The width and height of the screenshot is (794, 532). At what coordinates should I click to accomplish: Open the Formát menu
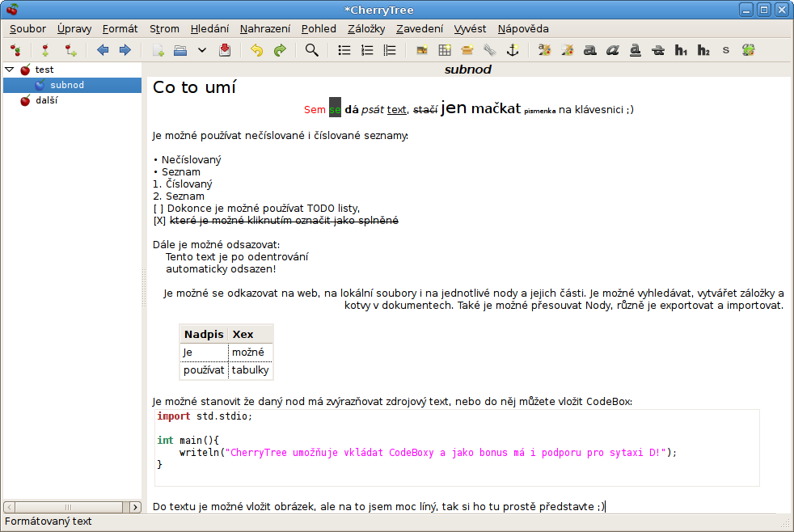pos(120,29)
